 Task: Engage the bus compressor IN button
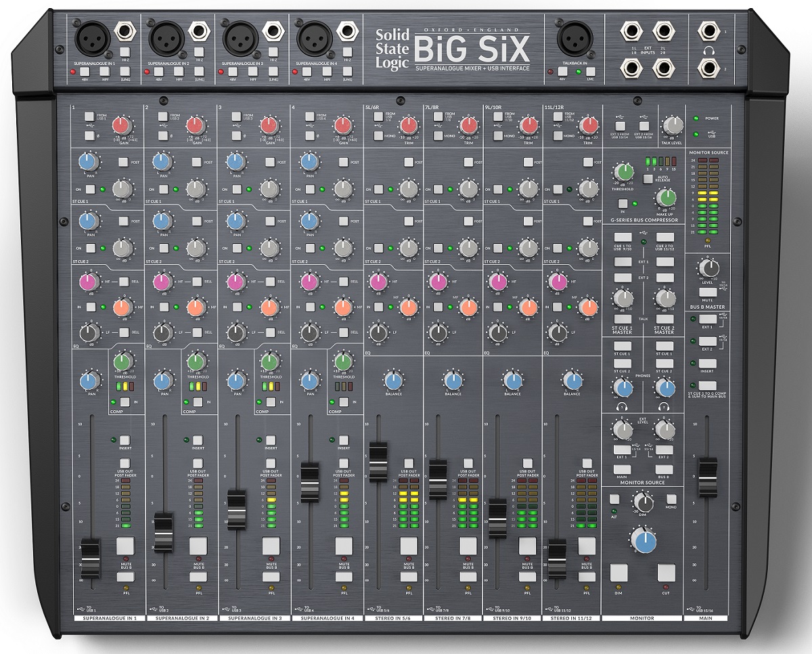point(623,203)
